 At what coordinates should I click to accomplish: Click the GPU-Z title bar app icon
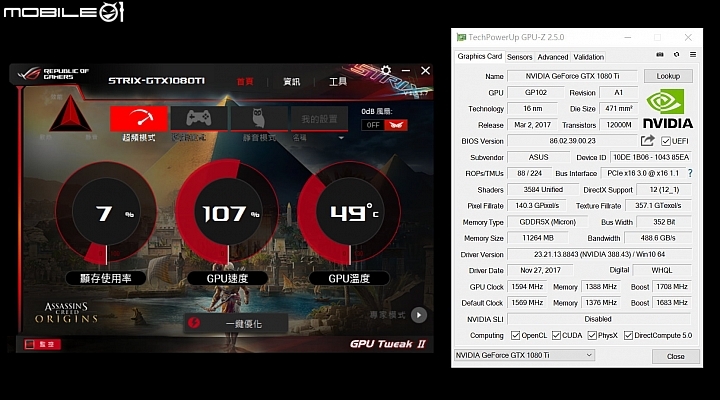(x=461, y=37)
